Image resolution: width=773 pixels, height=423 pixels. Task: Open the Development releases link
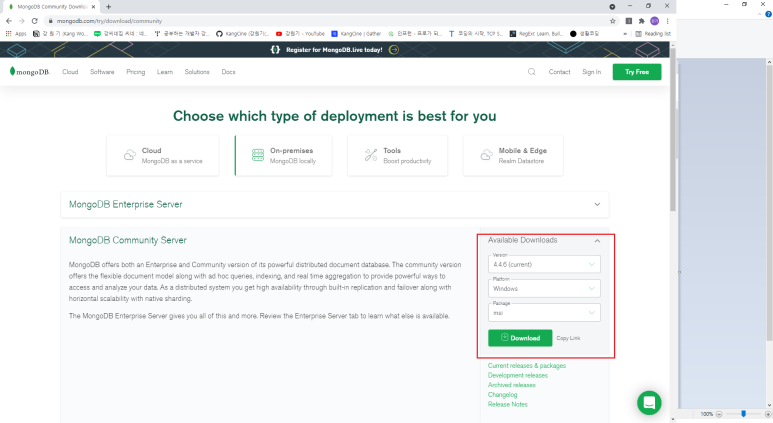(x=518, y=375)
